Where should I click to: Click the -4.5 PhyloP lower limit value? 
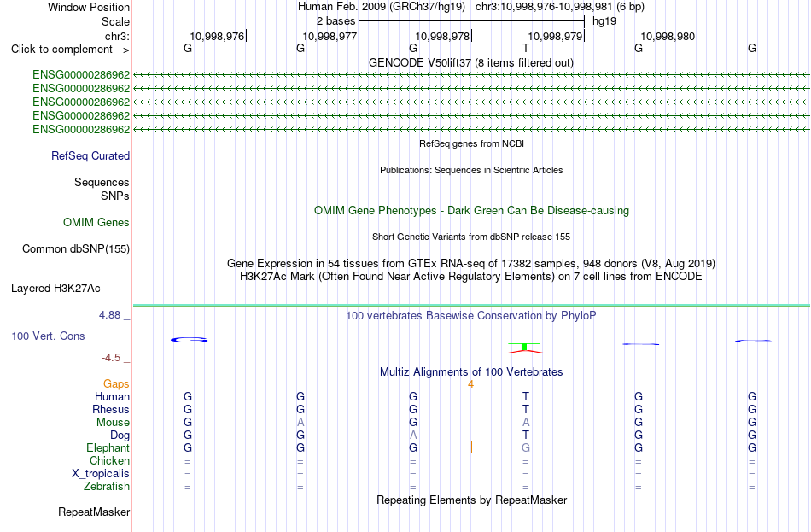[x=111, y=358]
